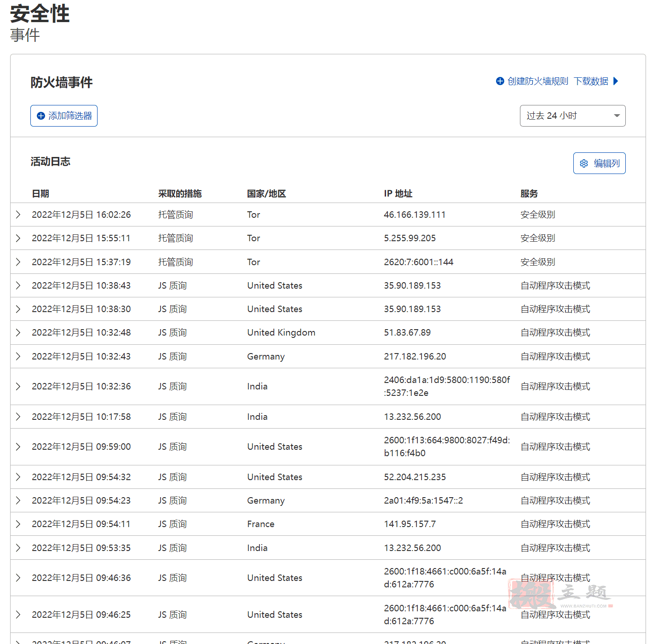Expand the 10:38:30 event row
Screen dimensions: 652x644
pos(18,309)
